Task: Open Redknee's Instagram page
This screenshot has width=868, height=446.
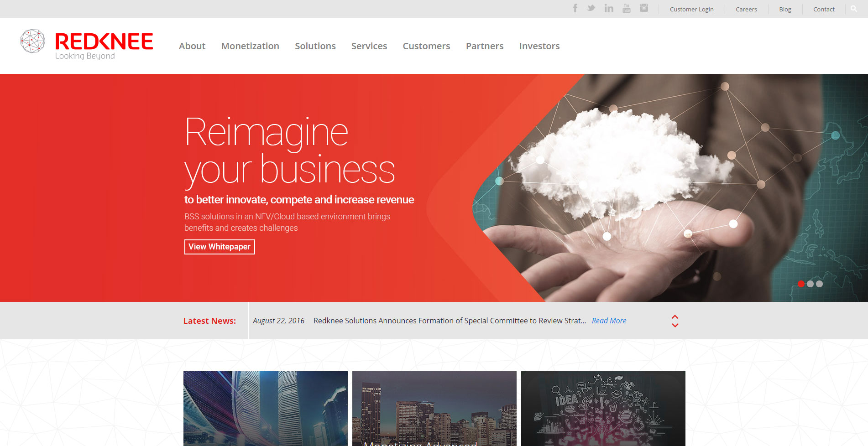Action: point(643,8)
